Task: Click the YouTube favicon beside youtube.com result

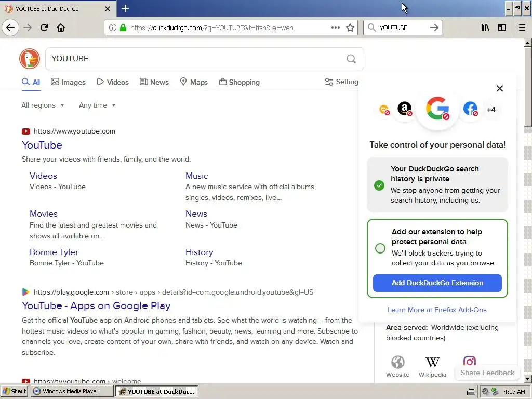Action: (26, 131)
